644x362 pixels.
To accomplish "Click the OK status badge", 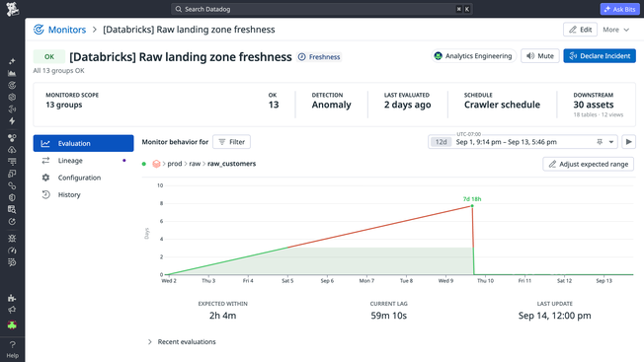I will 49,57.
